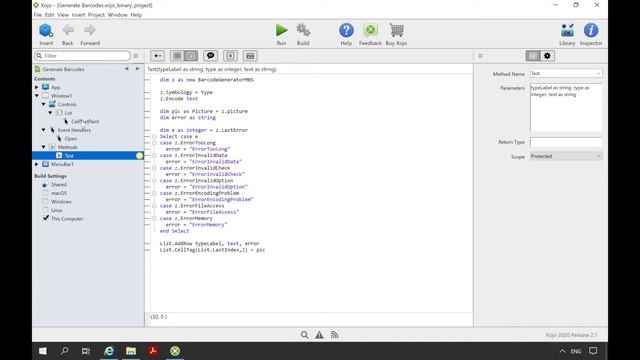This screenshot has width=640, height=360.
Task: Navigate previous with navigator left arrow
Action: [127, 69]
